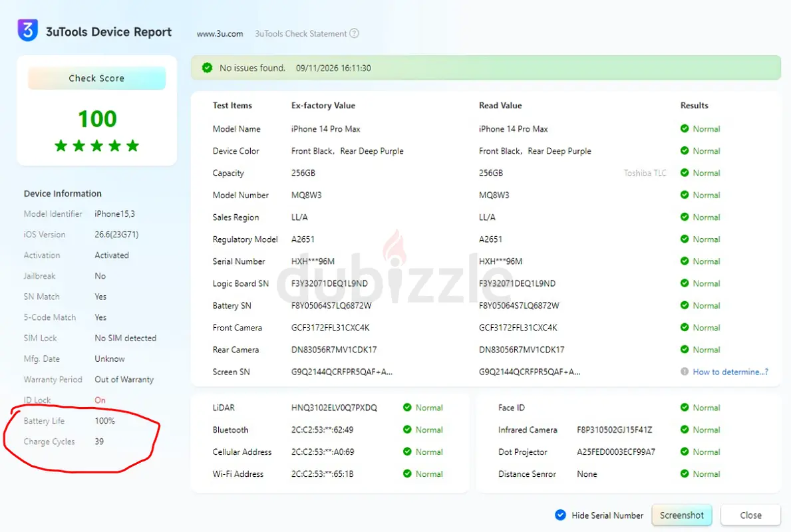The image size is (791, 532).
Task: Open the 3uTools Check Statement help icon
Action: click(354, 33)
